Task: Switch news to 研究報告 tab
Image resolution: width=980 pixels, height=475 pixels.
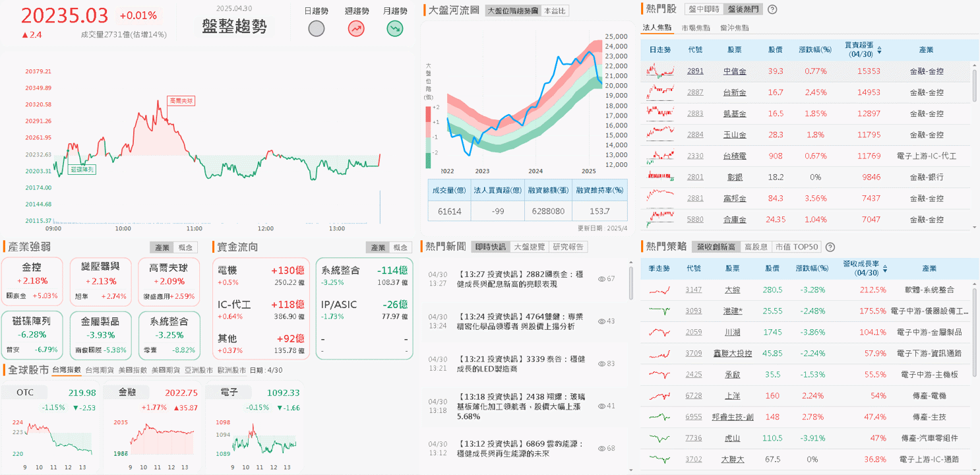Action: point(568,247)
